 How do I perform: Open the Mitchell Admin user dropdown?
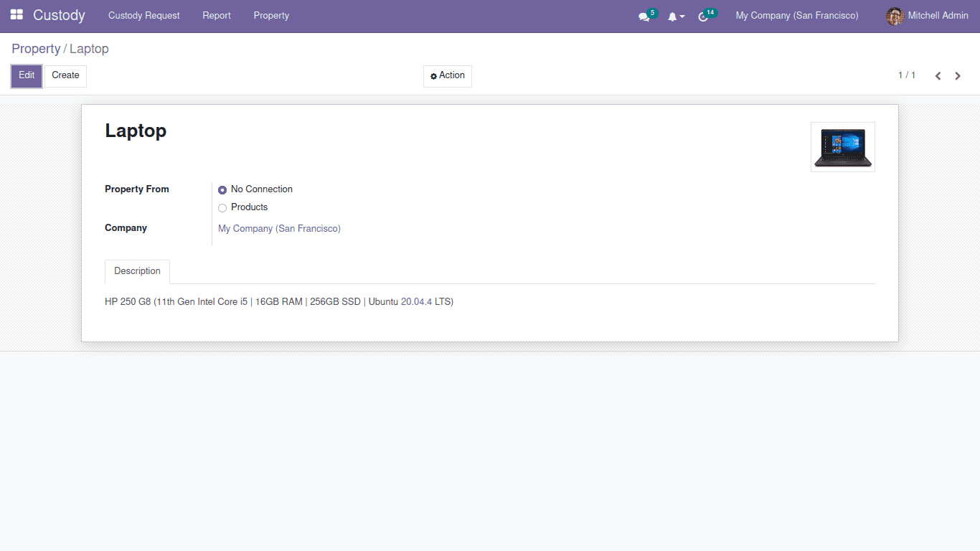[x=938, y=15]
